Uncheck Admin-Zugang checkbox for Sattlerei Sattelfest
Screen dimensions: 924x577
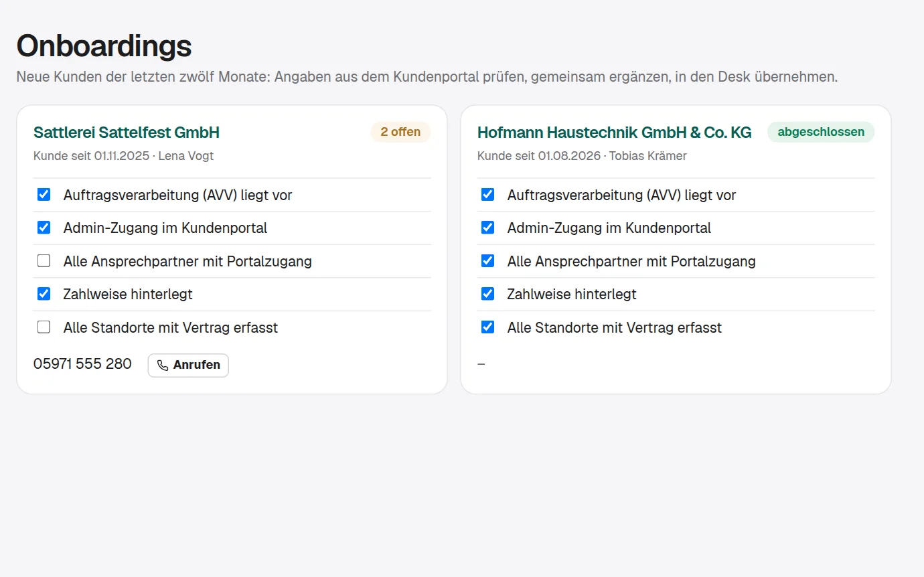[44, 228]
